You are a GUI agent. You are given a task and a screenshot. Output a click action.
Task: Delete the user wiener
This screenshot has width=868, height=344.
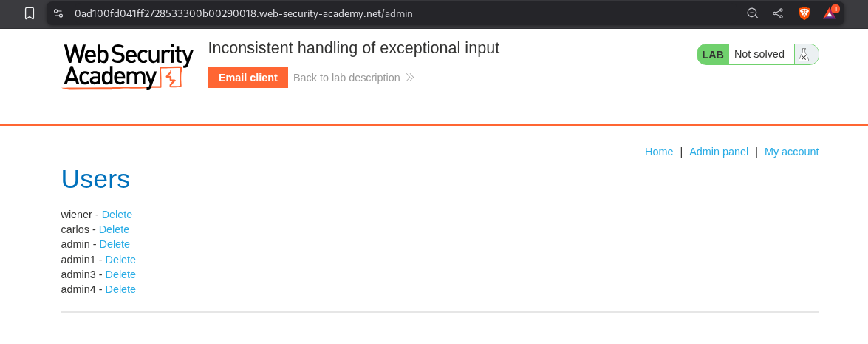[x=117, y=215]
